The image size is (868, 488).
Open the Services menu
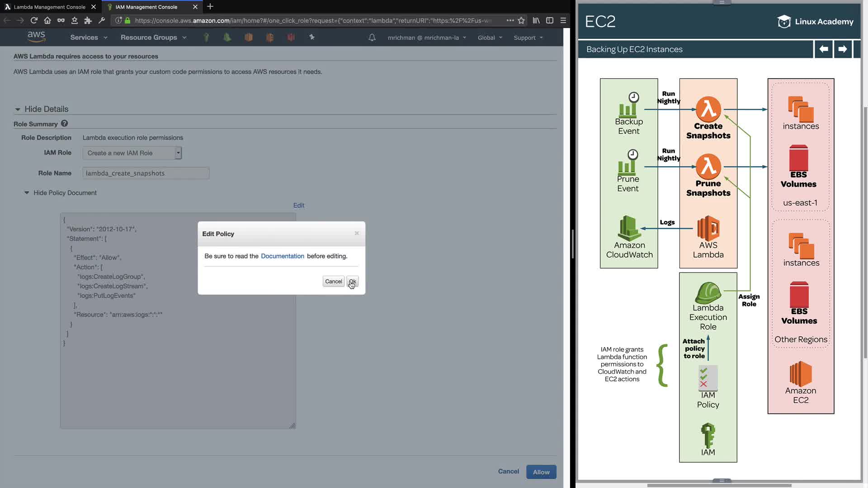(x=89, y=38)
